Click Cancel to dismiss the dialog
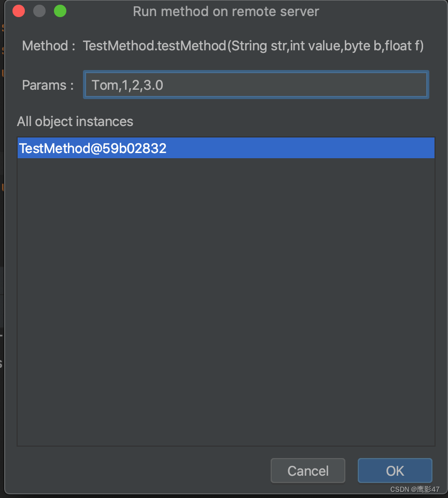The height and width of the screenshot is (498, 448). click(x=307, y=471)
